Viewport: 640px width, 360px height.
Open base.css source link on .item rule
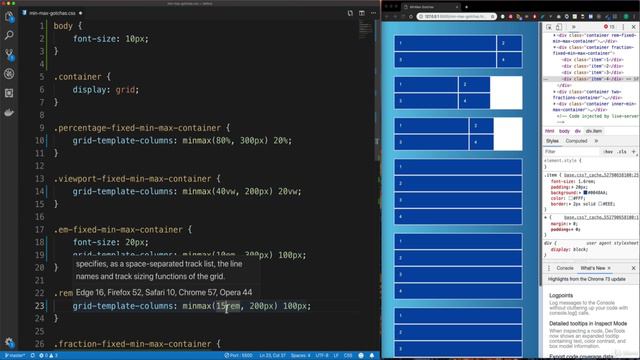[601, 175]
